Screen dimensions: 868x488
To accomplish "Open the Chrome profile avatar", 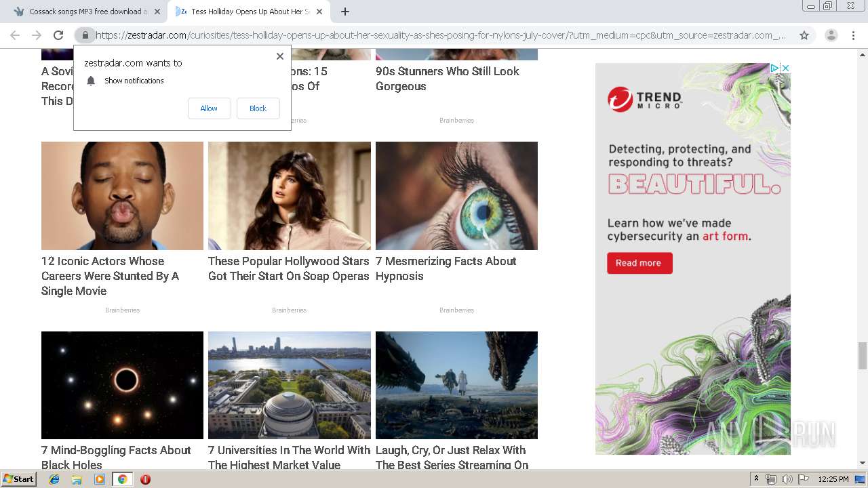I will coord(831,35).
